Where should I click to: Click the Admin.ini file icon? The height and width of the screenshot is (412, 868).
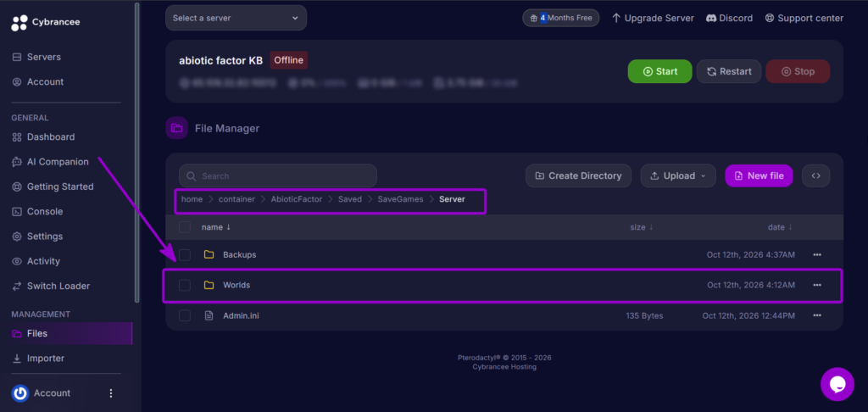209,315
